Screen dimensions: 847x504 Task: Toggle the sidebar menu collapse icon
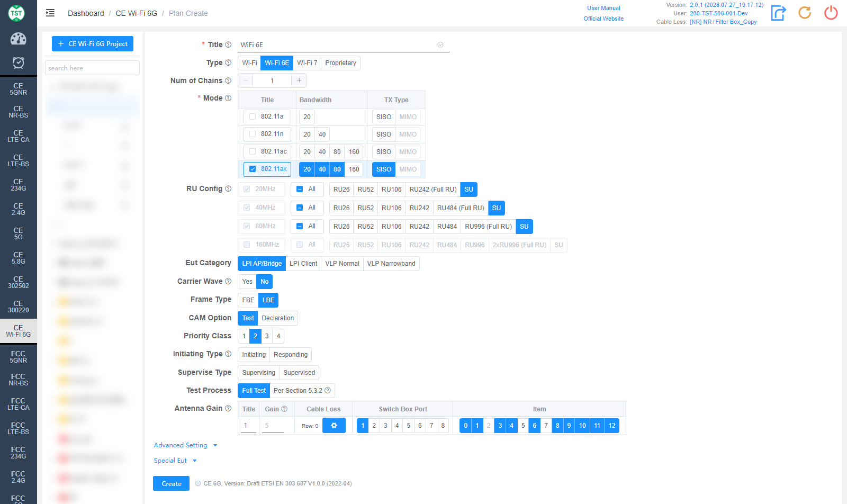[50, 13]
